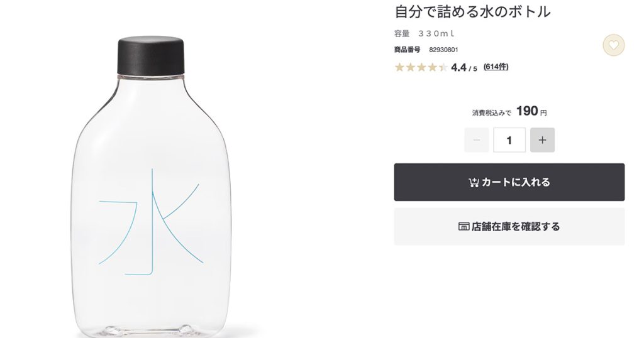Click the cart icon inside カートに入れる
This screenshot has width=644, height=338.
coord(473,183)
